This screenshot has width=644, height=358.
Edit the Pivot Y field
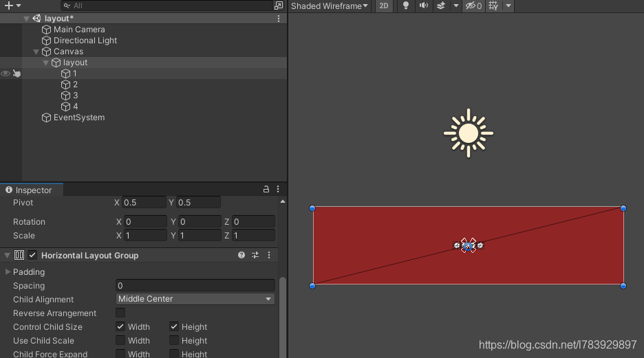[198, 203]
